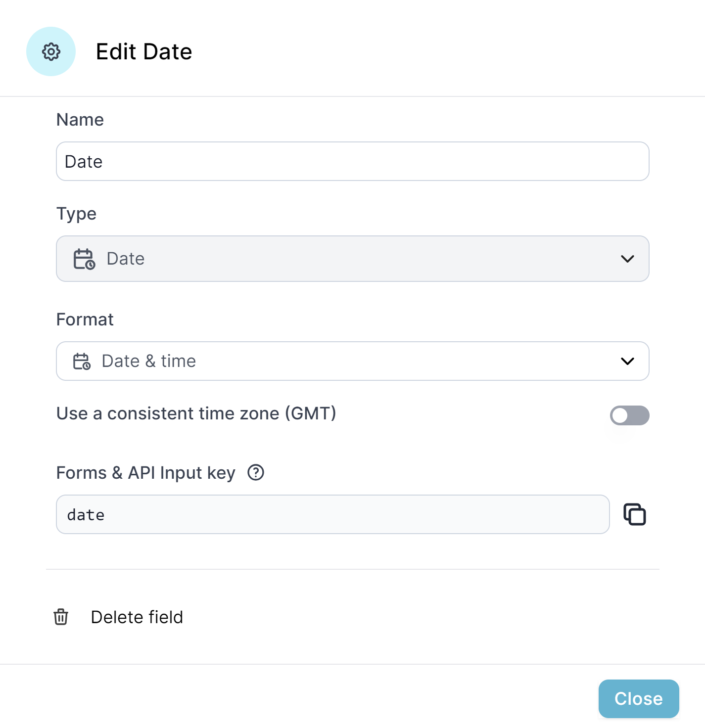
Task: Click the Delete field option
Action: coord(137,617)
